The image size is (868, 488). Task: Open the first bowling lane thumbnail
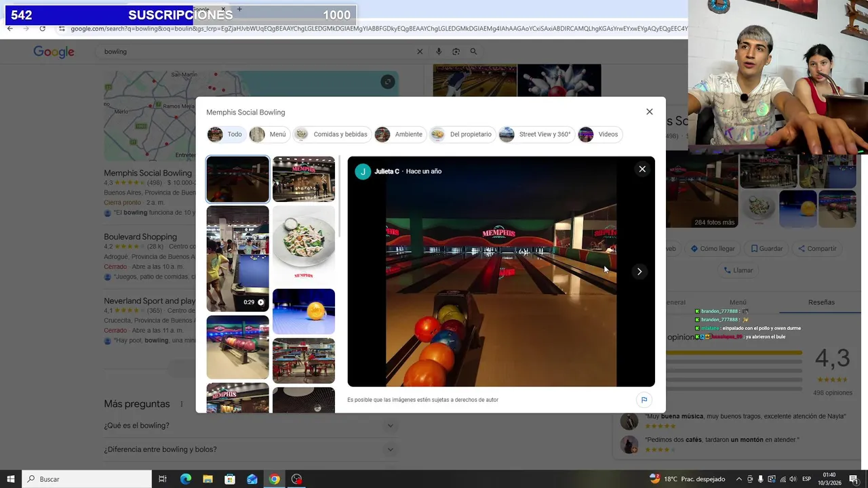tap(237, 179)
